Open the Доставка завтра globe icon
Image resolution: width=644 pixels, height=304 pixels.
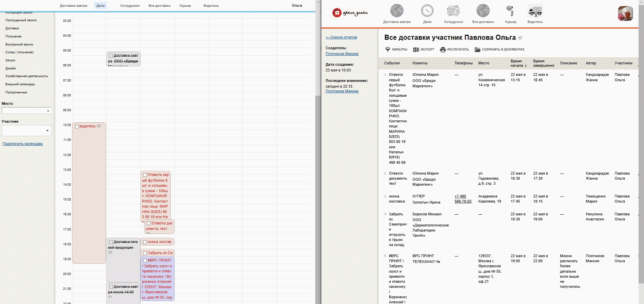tap(396, 11)
